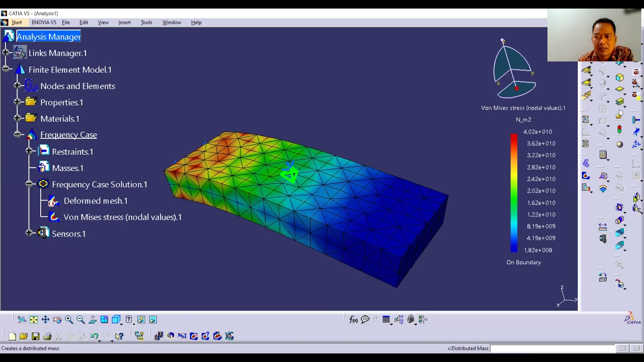Open the Tools menu

click(146, 23)
